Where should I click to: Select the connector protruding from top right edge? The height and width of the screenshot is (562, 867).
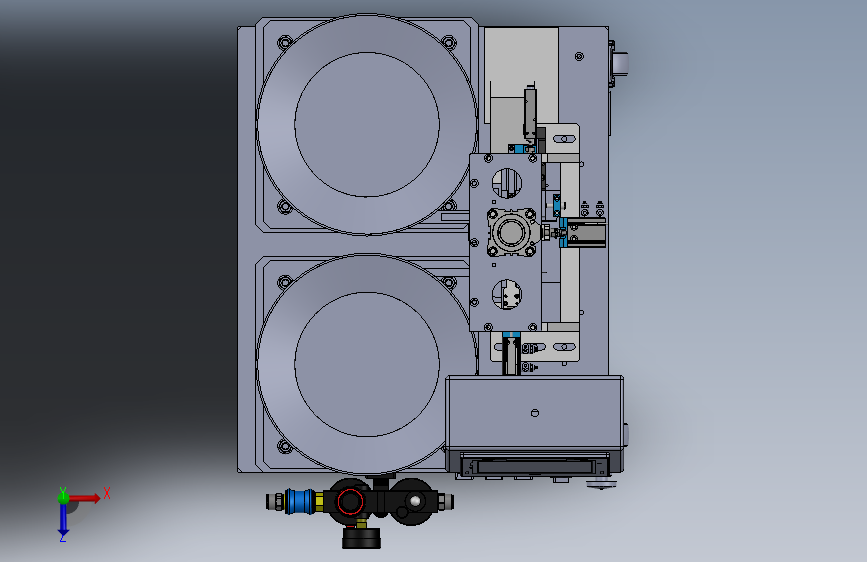[620, 62]
